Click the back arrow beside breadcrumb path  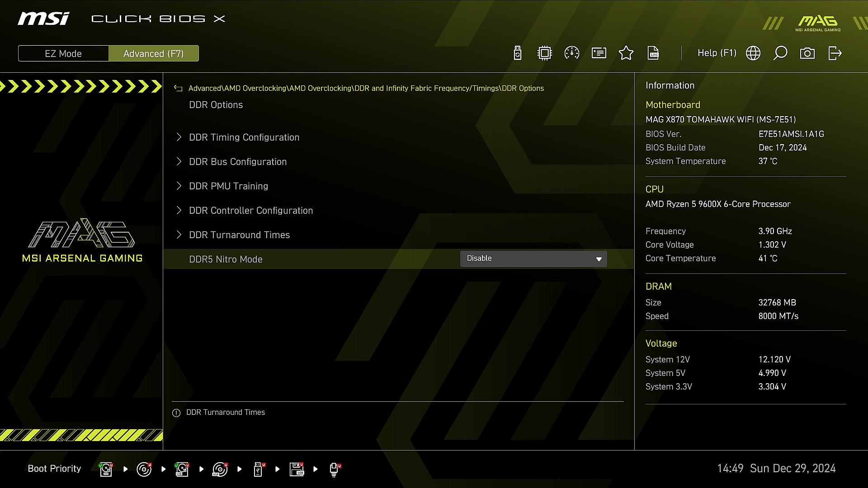178,89
